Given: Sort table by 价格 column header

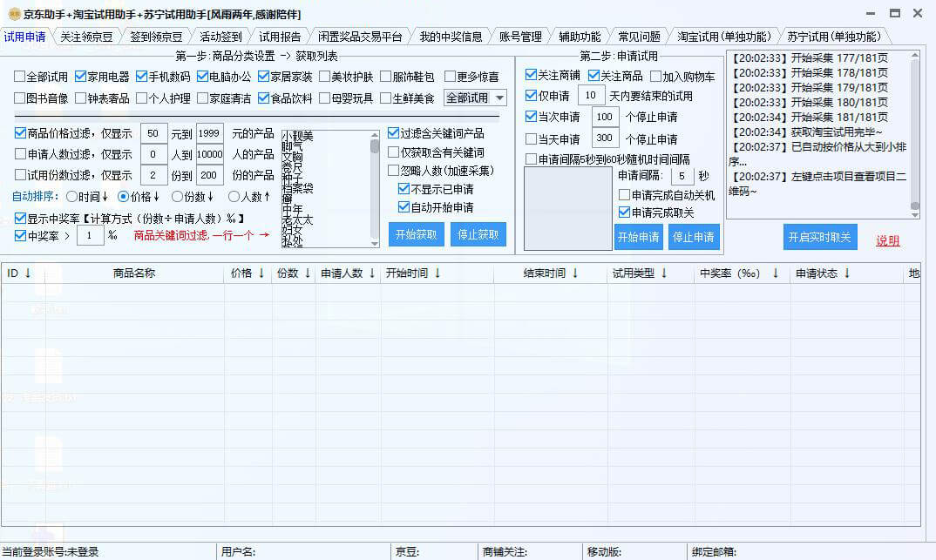Looking at the screenshot, I should pos(248,273).
